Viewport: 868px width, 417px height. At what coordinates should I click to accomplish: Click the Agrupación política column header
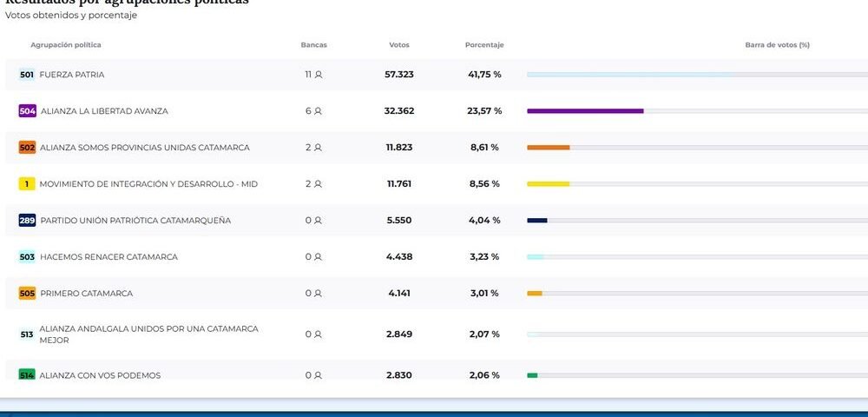66,45
